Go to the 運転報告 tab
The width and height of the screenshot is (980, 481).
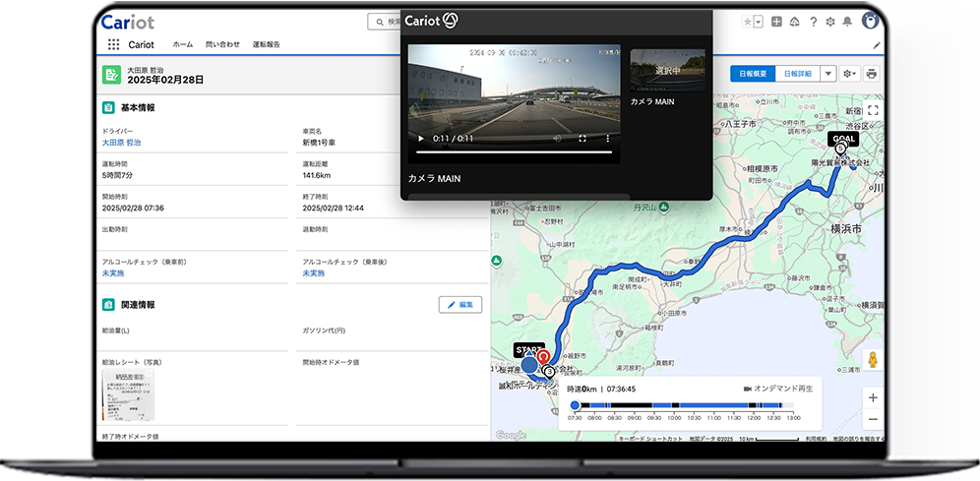[x=267, y=44]
